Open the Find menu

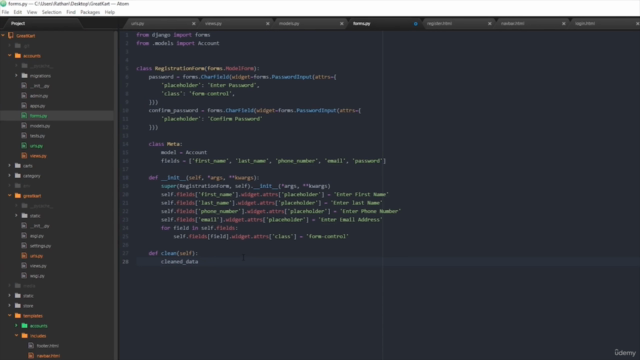(71, 12)
